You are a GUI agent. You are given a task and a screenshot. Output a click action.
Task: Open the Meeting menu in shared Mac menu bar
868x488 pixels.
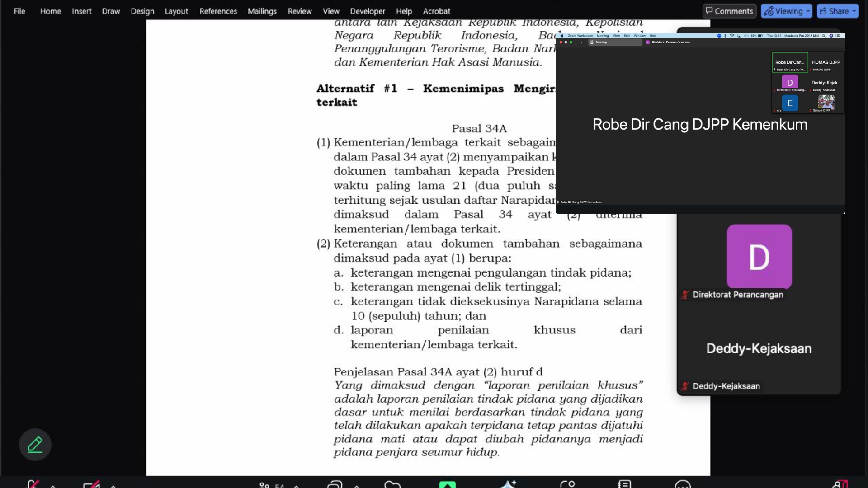coord(603,36)
